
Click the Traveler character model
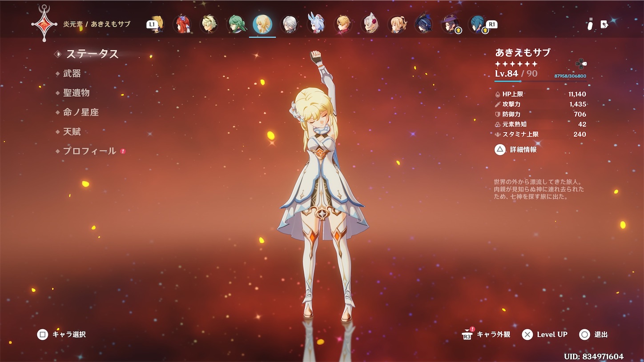click(x=323, y=187)
